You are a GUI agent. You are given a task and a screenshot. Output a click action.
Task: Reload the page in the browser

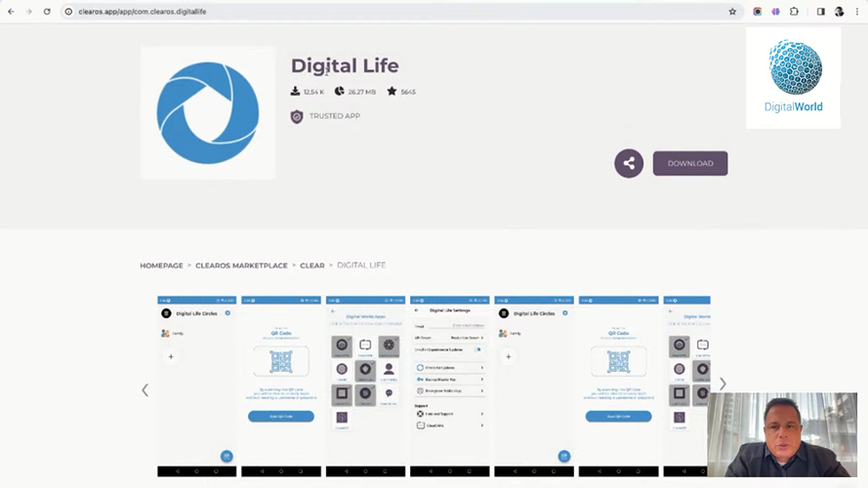coord(46,12)
